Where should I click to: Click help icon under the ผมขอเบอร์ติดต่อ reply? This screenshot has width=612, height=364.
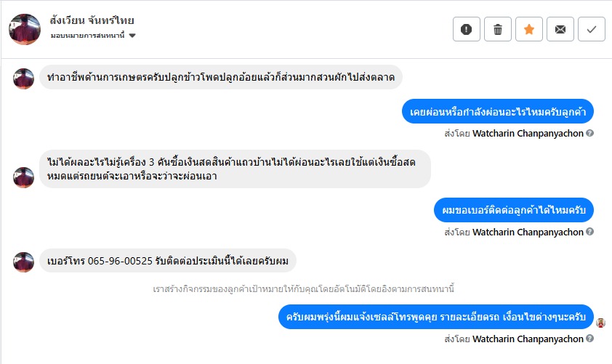pyautogui.click(x=590, y=232)
